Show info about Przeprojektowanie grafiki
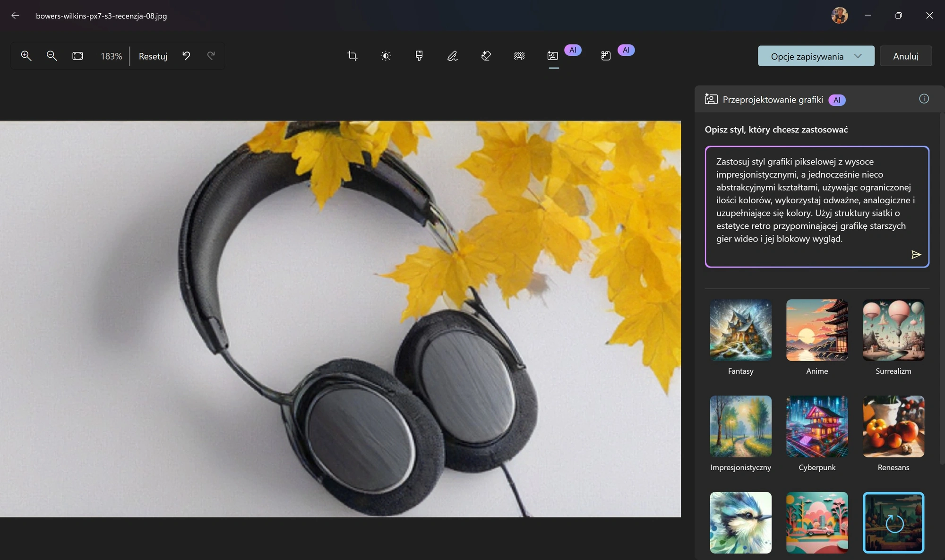Image resolution: width=945 pixels, height=560 pixels. pos(924,99)
